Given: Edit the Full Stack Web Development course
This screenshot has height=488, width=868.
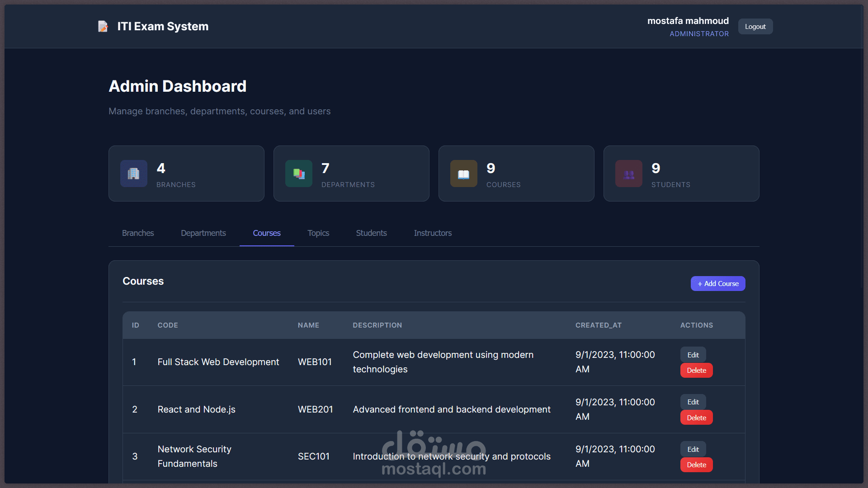Looking at the screenshot, I should tap(693, 355).
